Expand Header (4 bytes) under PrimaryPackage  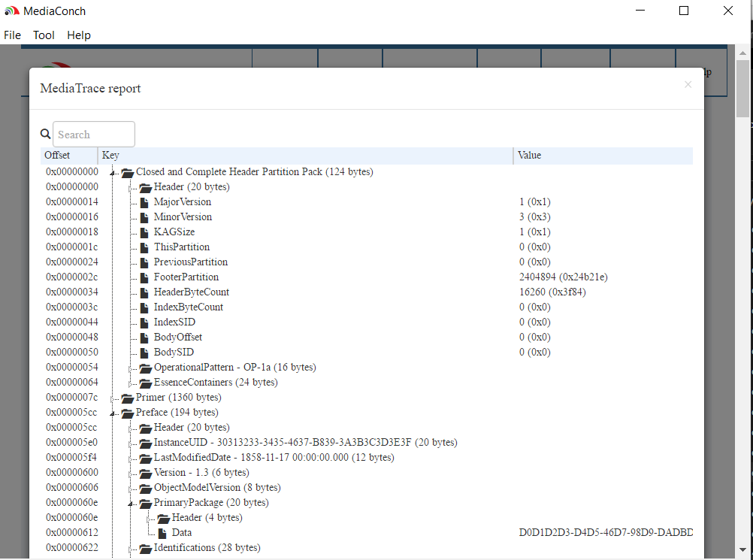click(148, 519)
